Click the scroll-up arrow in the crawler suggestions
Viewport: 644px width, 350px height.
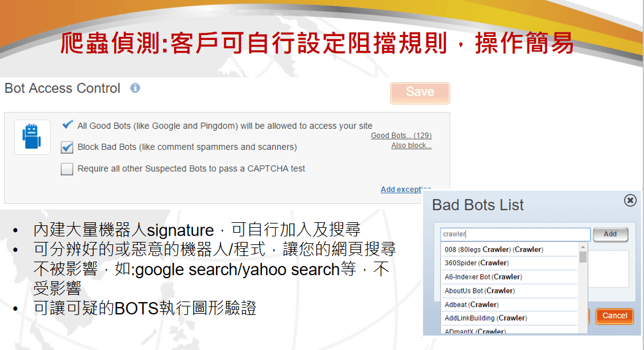pos(583,247)
